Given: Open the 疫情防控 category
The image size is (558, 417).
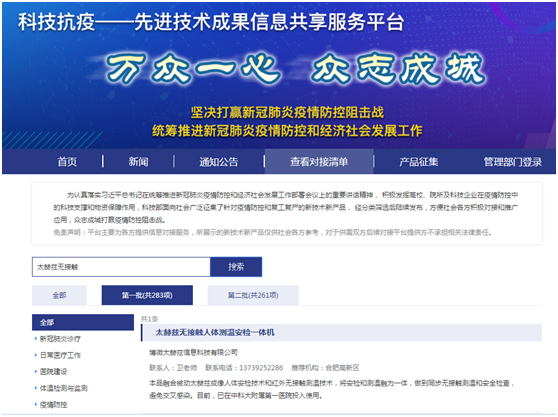Looking at the screenshot, I should coord(53,405).
